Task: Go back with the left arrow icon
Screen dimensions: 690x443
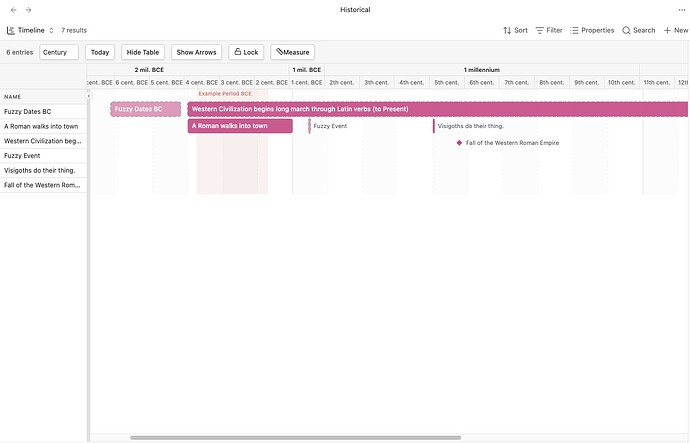Action: (14, 10)
